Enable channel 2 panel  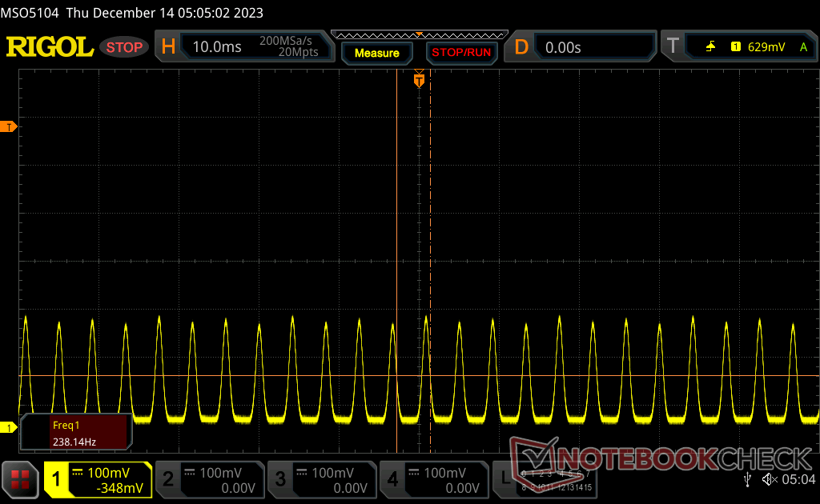pos(208,480)
